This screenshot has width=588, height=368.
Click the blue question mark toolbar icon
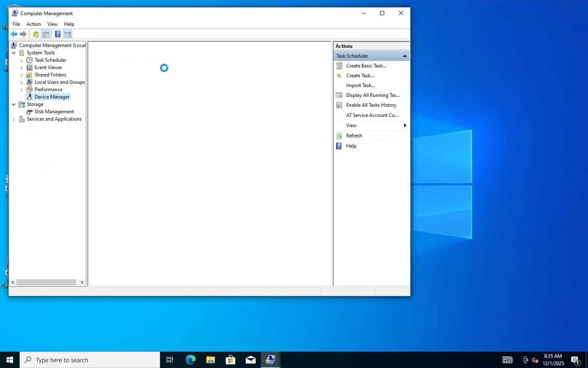(58, 34)
